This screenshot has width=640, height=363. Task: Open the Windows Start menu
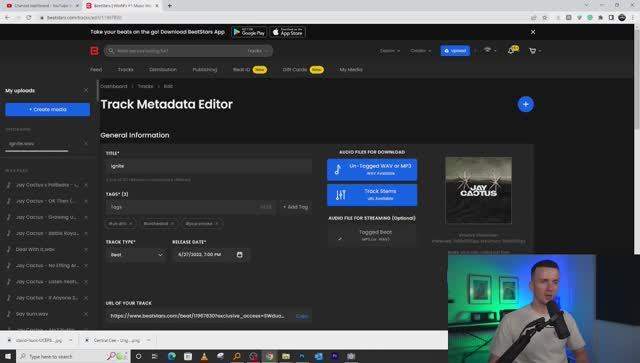pos(8,356)
